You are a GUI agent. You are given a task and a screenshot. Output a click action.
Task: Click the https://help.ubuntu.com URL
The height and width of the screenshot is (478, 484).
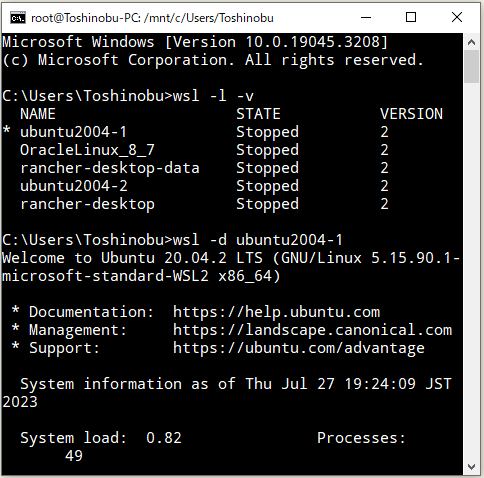[276, 312]
